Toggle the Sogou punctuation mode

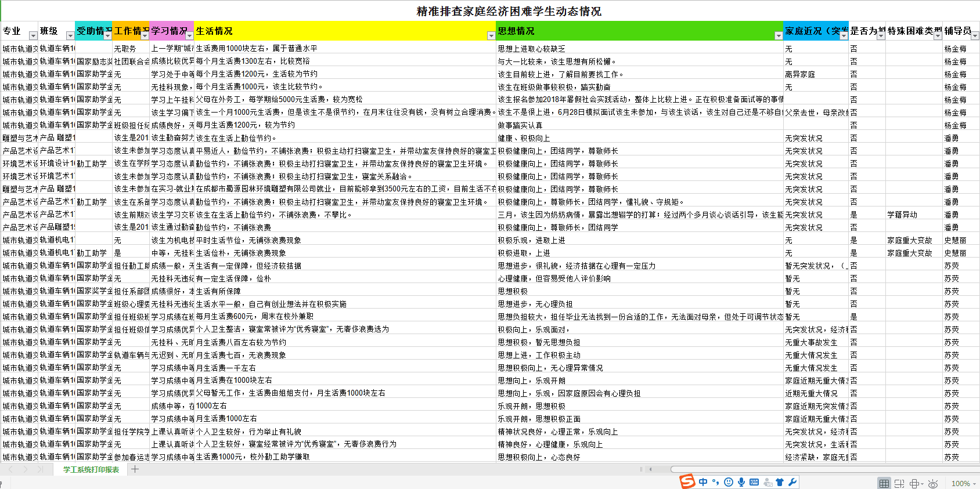[x=715, y=482]
